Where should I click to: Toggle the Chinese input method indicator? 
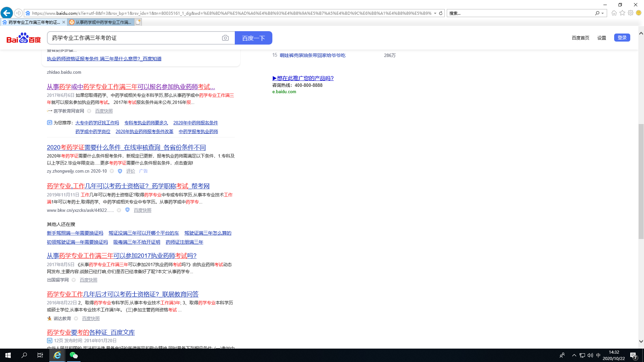tap(598, 355)
